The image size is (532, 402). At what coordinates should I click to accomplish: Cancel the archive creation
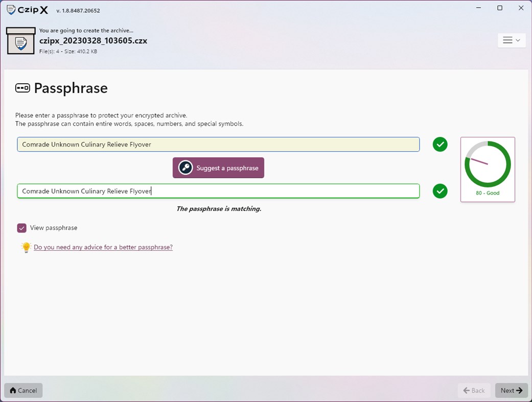23,390
